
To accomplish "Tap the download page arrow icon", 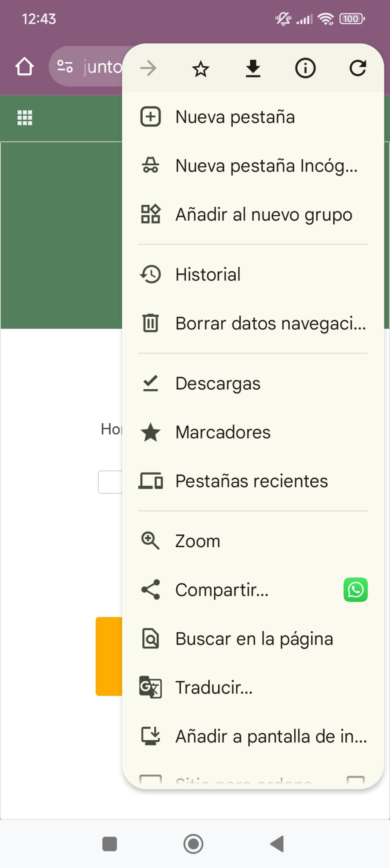I will (x=253, y=69).
